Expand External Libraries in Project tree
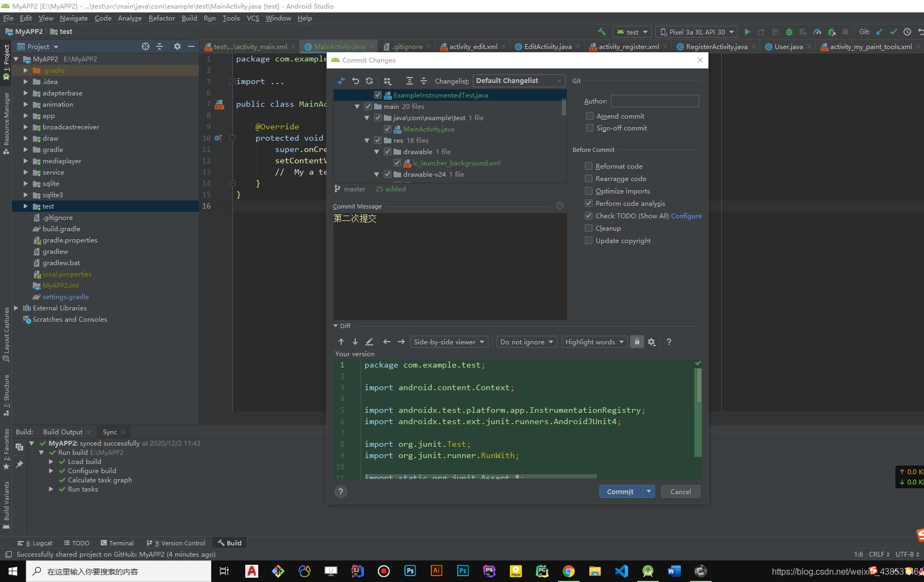 (x=16, y=308)
